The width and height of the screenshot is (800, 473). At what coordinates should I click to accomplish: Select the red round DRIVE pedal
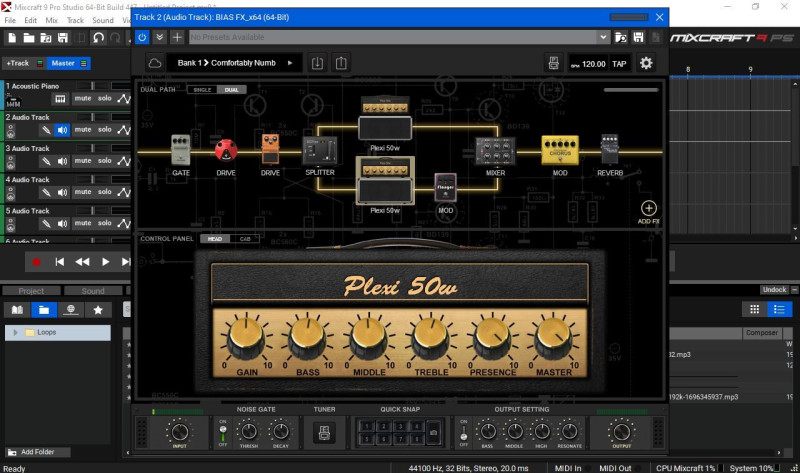pyautogui.click(x=226, y=151)
